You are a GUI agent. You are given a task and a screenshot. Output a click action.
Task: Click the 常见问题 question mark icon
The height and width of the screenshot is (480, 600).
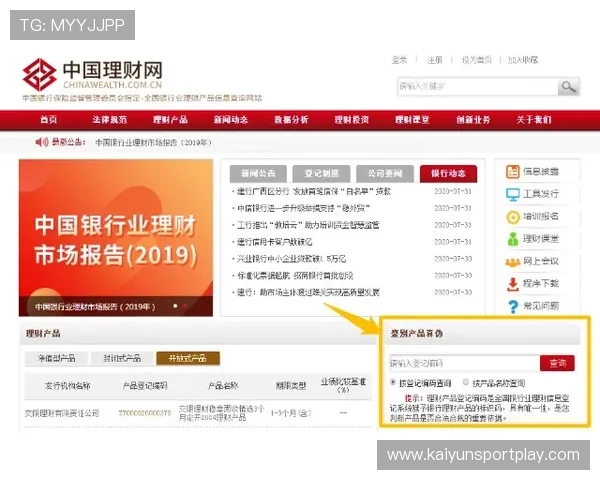point(513,307)
